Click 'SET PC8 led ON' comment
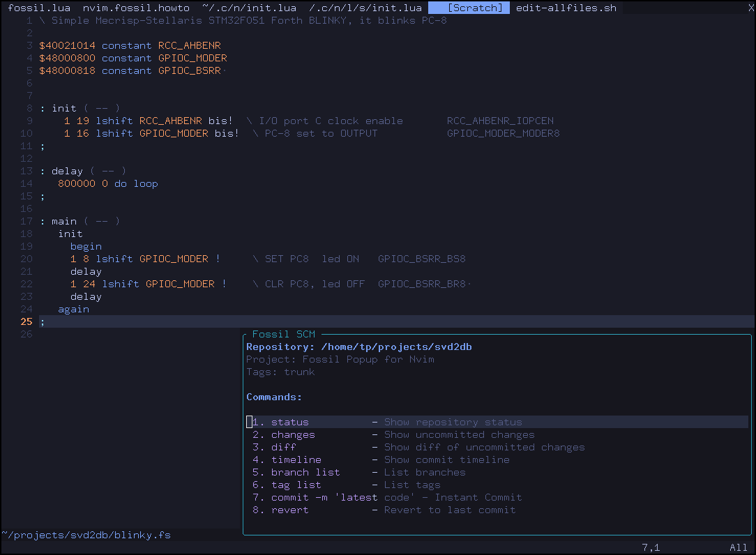Viewport: 756px width, 555px height. (x=312, y=259)
